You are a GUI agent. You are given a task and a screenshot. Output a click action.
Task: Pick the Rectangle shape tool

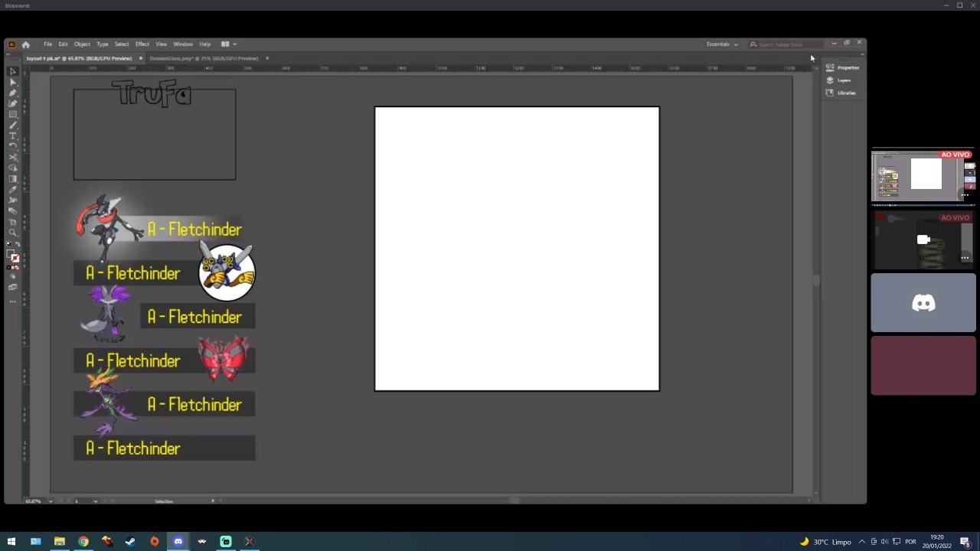[12, 114]
